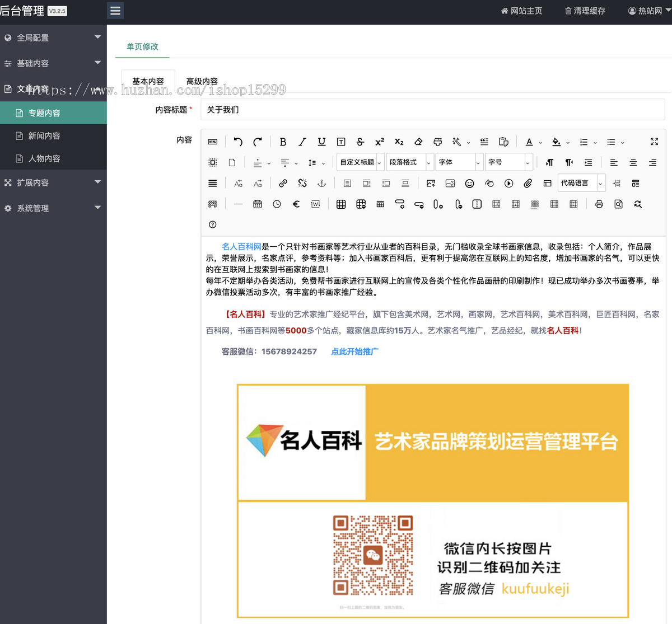Viewport: 672px width, 624px height.
Task: Click the insert link icon
Action: (283, 183)
